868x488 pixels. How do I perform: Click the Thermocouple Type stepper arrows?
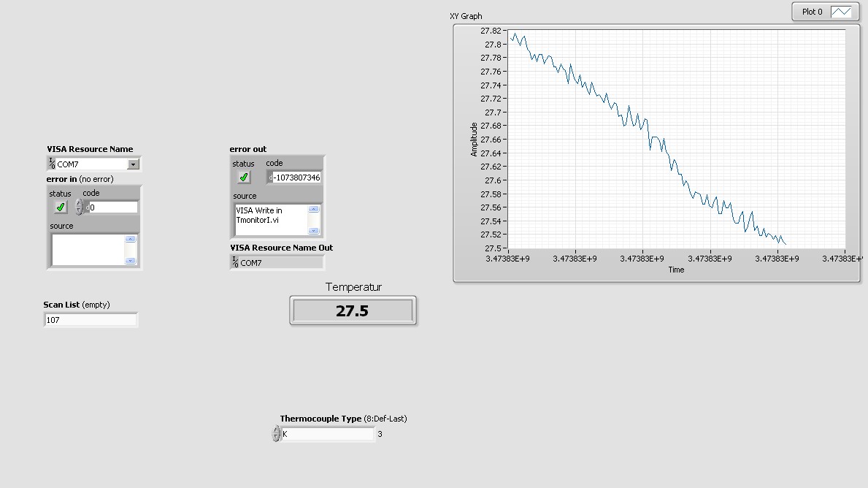(x=276, y=434)
